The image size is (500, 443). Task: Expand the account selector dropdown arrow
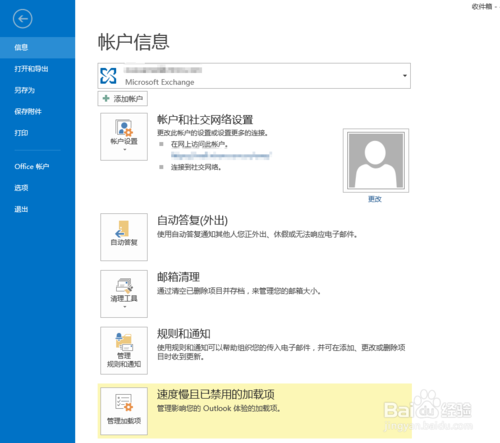coord(405,76)
